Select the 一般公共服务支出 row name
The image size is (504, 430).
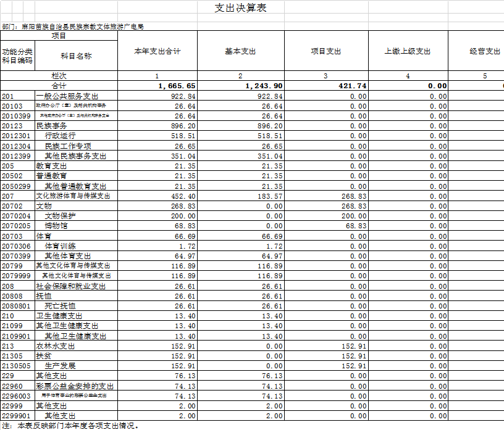[70, 96]
